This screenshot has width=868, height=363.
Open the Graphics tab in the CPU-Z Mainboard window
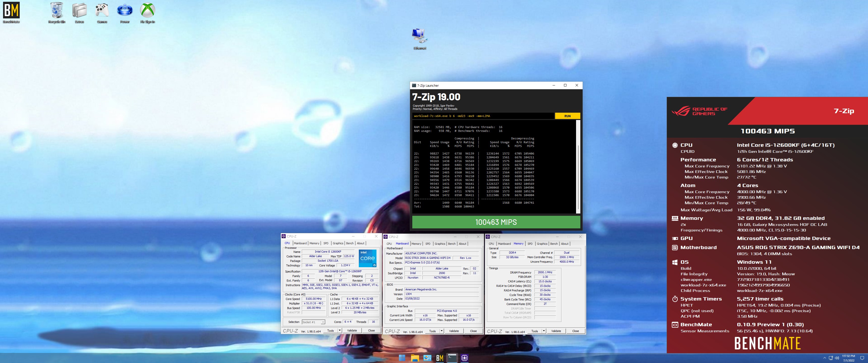[x=440, y=244]
